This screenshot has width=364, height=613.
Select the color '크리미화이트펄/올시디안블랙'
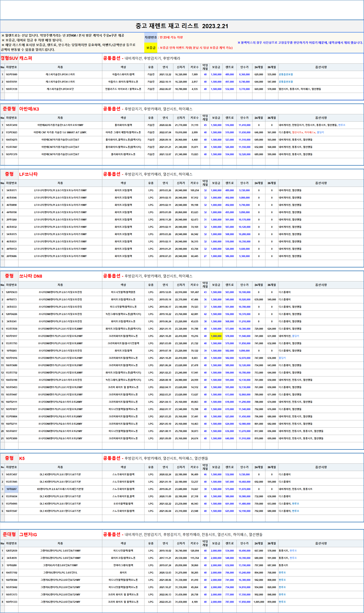(x=123, y=344)
